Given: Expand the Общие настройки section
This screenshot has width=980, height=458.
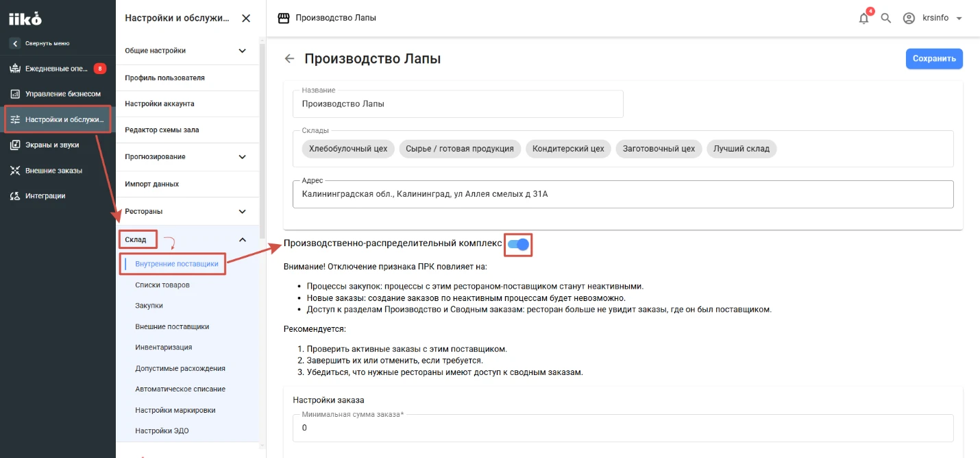Looking at the screenshot, I should [242, 51].
